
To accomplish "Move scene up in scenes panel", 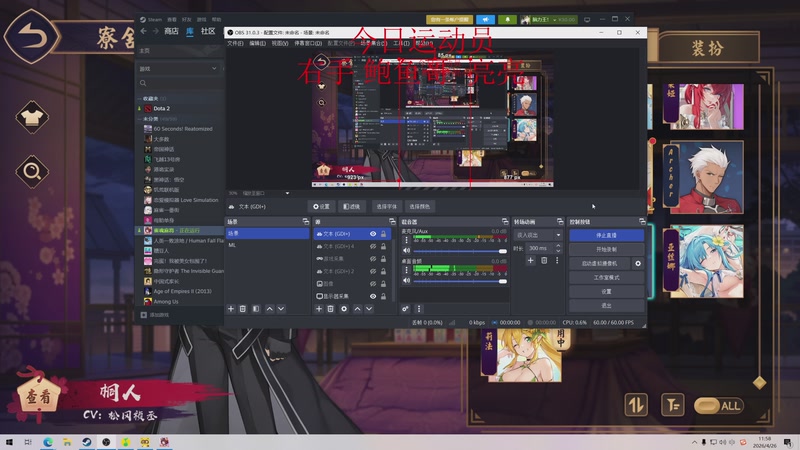I will [269, 309].
